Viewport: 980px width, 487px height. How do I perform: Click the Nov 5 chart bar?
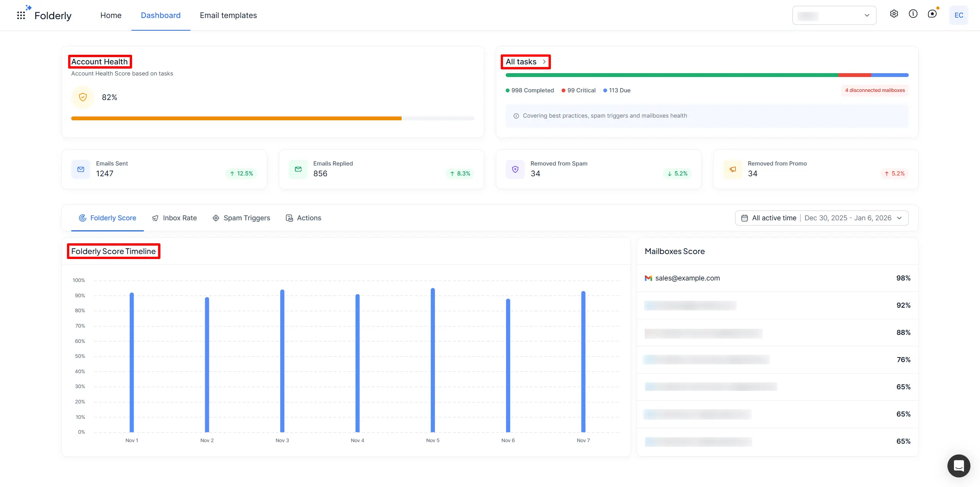pyautogui.click(x=433, y=360)
